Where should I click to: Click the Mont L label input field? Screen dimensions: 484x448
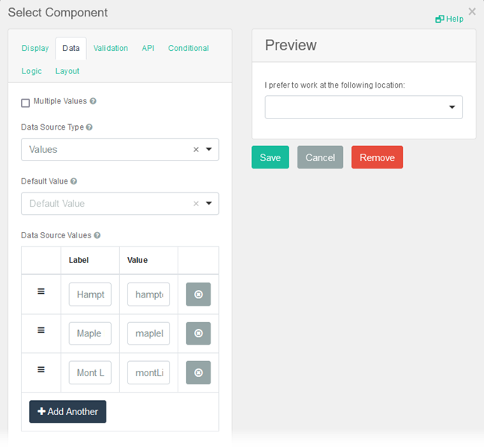[x=90, y=372]
